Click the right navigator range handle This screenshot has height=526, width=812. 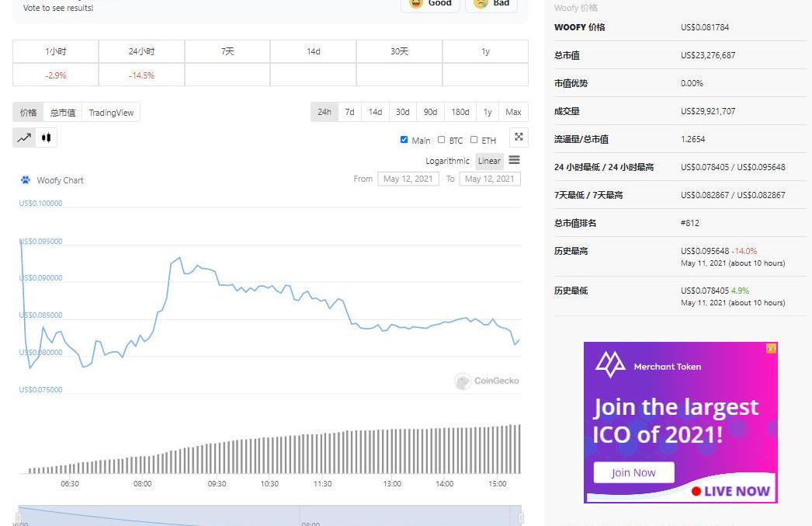(x=521, y=517)
